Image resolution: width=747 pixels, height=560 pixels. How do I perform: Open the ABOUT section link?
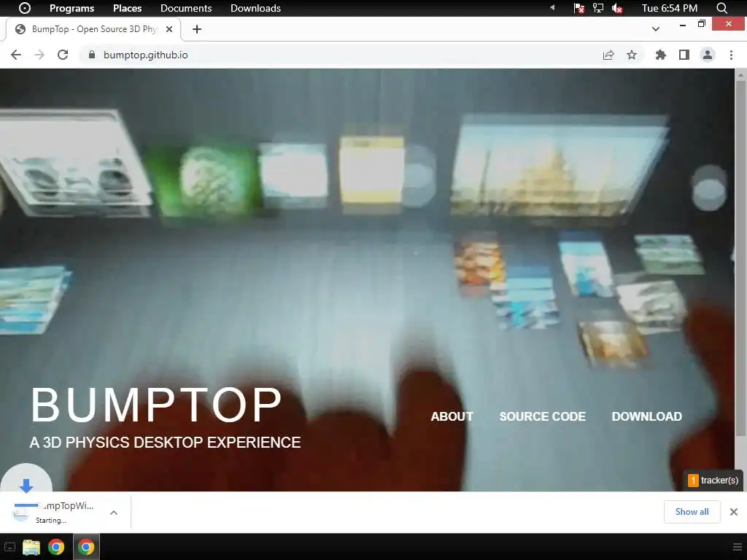(x=452, y=416)
